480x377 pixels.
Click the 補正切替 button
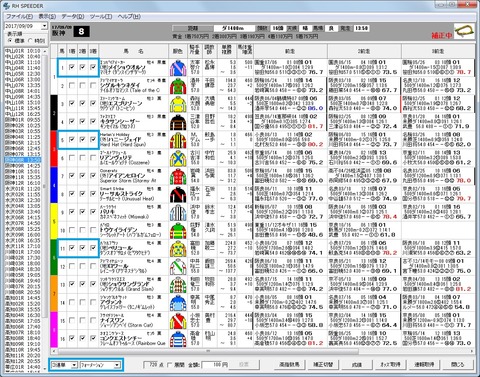pyautogui.click(x=323, y=364)
